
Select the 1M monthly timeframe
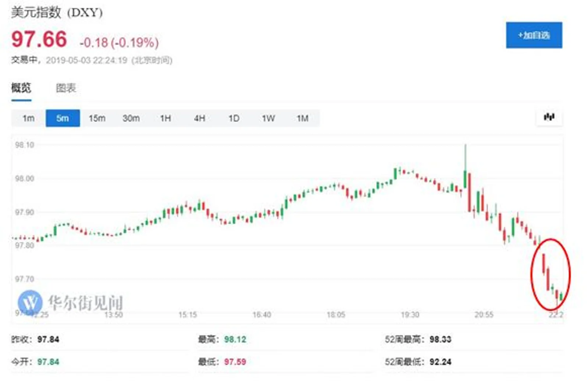pyautogui.click(x=302, y=118)
